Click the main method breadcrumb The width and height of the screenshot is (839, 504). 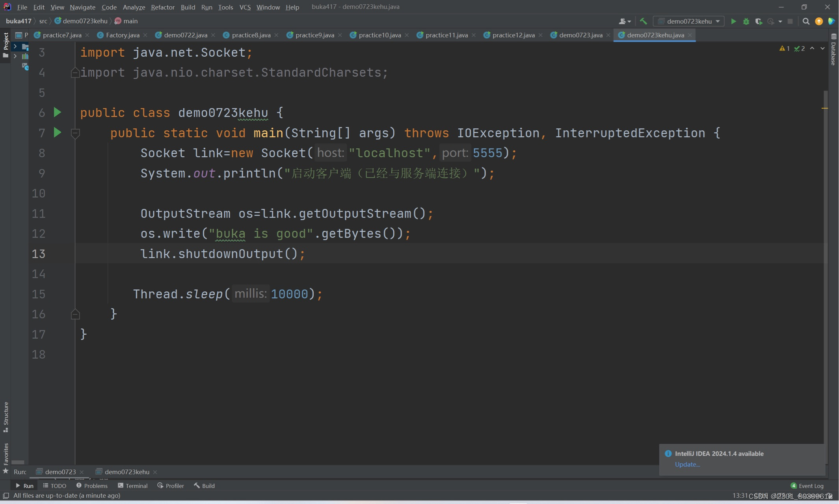pyautogui.click(x=126, y=21)
